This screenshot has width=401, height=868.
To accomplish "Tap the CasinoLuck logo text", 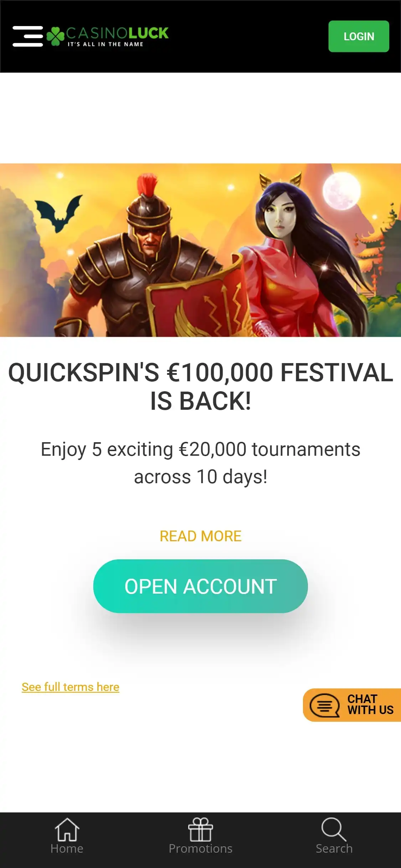I will click(117, 36).
